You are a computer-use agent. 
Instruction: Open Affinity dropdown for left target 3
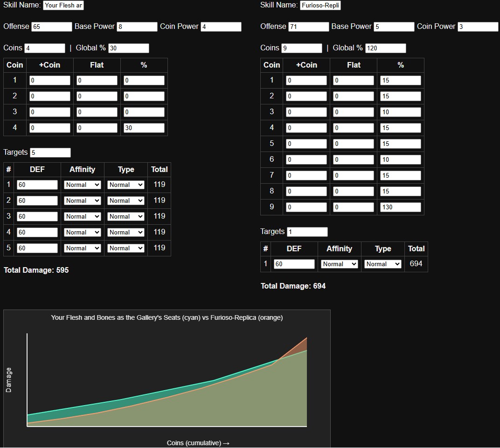click(83, 217)
